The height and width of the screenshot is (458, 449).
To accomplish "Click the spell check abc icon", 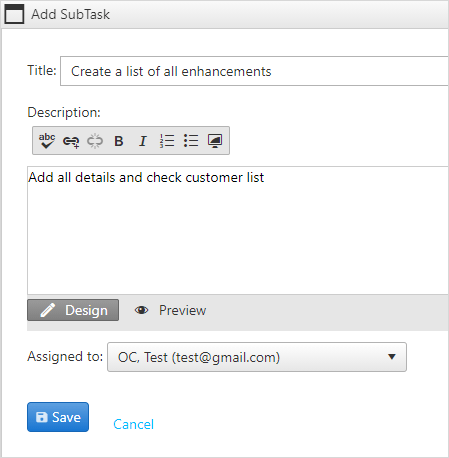I will pos(47,141).
